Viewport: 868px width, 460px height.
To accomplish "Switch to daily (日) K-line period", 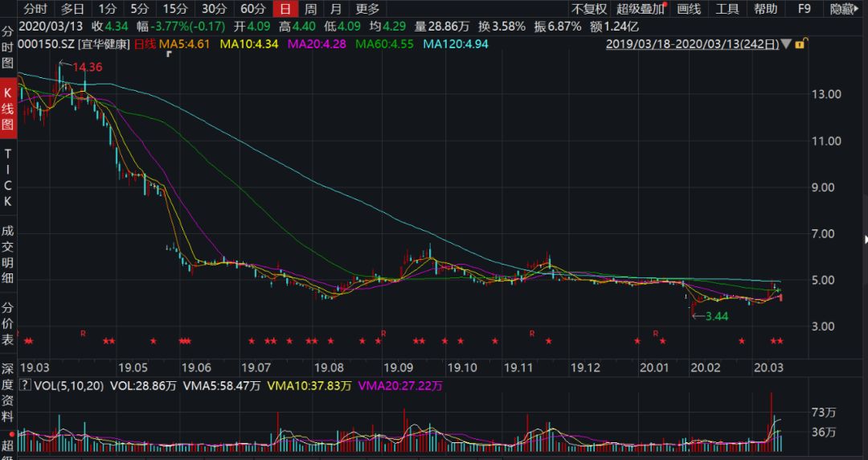I will pos(285,10).
